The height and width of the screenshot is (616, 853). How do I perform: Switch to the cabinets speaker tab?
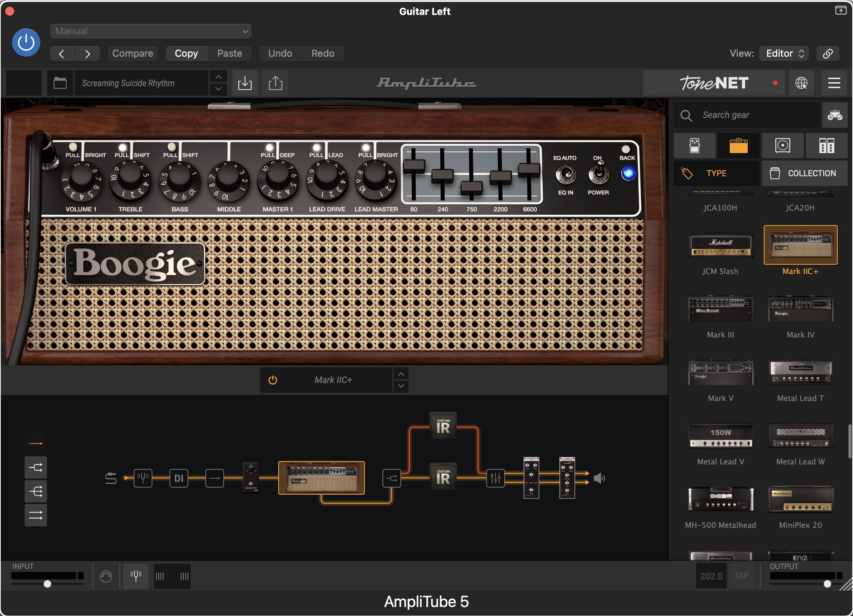(x=782, y=146)
